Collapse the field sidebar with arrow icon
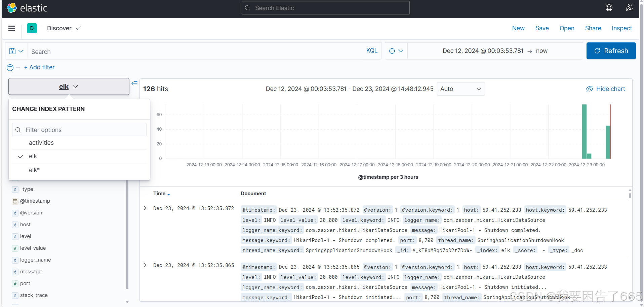 click(x=134, y=83)
